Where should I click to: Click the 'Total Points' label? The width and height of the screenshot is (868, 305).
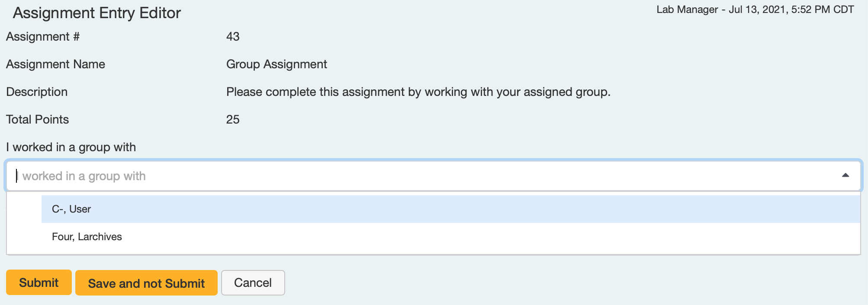(38, 120)
